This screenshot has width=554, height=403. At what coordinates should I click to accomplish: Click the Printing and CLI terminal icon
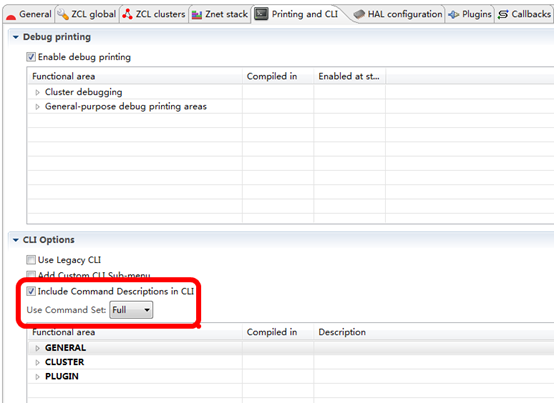point(261,14)
